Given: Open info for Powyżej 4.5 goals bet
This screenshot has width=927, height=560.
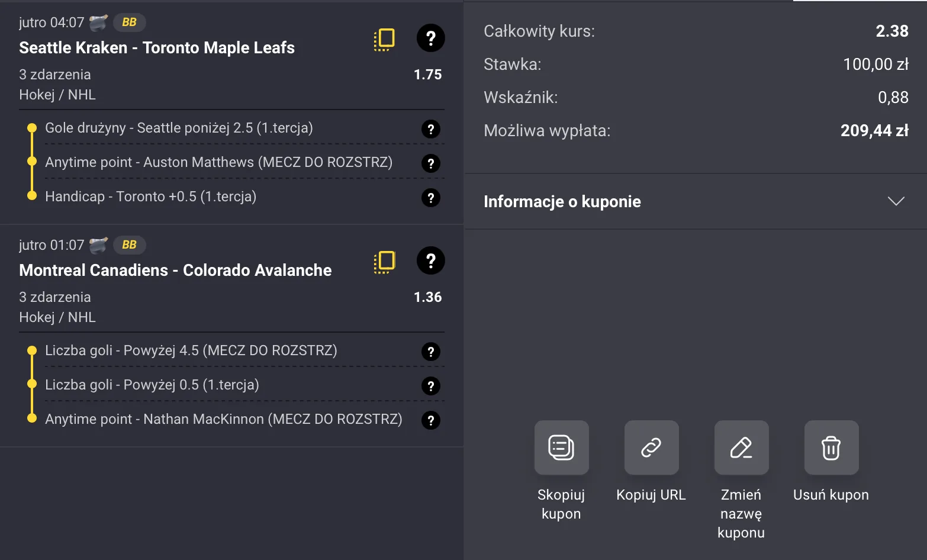Looking at the screenshot, I should [430, 352].
